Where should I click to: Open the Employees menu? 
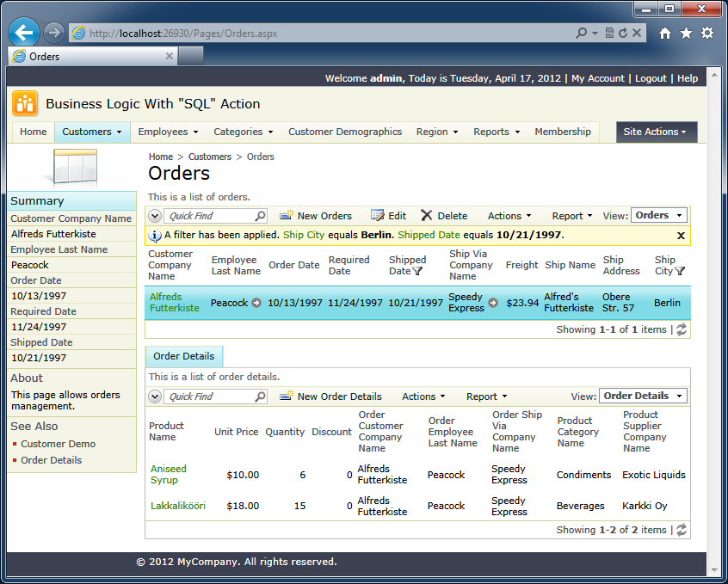[x=168, y=132]
